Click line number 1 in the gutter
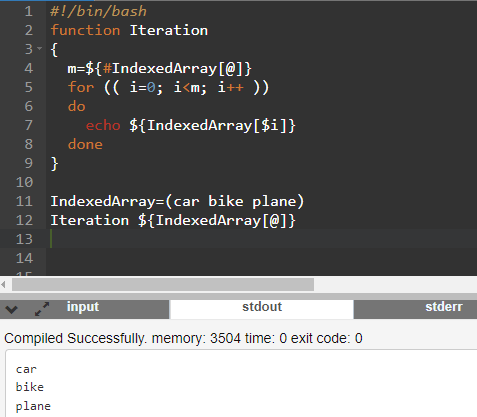Screen dimensions: 477x417 29,12
